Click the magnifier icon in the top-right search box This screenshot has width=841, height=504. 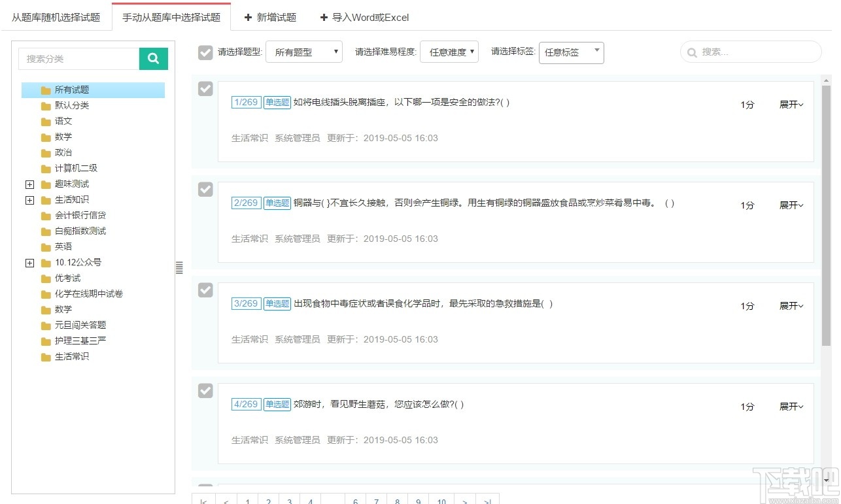(x=692, y=52)
